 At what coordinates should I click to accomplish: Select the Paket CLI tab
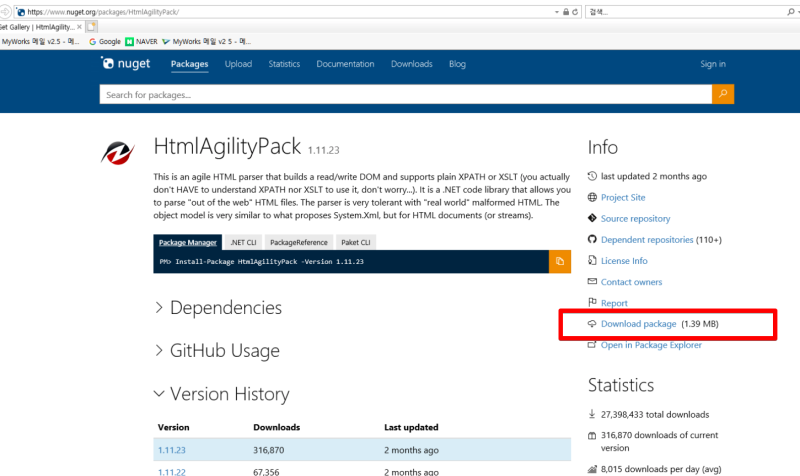point(356,242)
